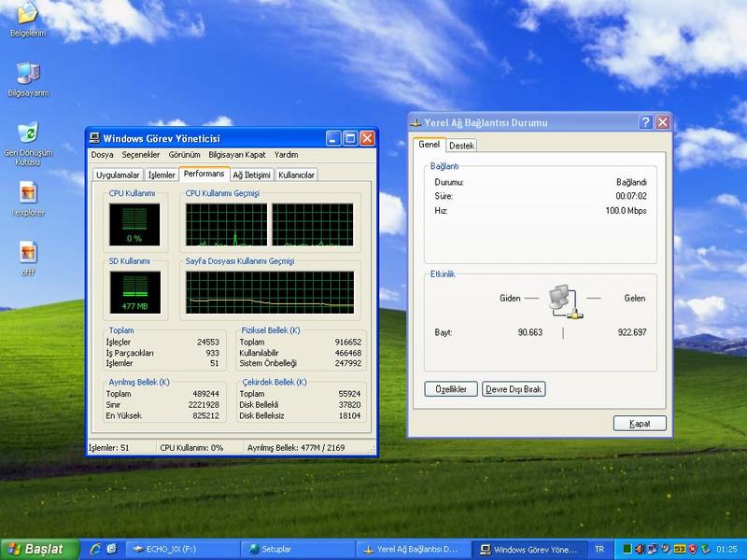Close the Windows Görev Yöneticisi window
This screenshot has height=560, width=747.
click(367, 138)
